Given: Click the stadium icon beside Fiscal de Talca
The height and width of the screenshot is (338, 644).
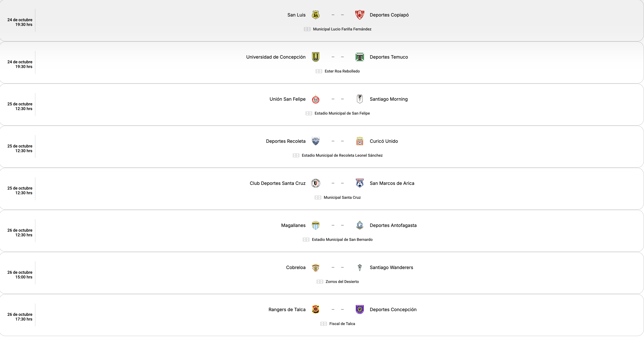Looking at the screenshot, I should tap(323, 324).
